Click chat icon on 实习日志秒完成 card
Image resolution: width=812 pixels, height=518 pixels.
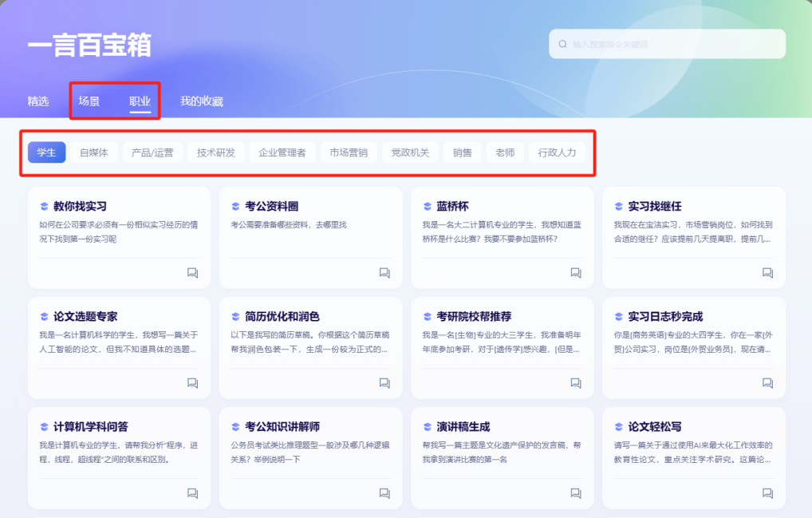767,383
